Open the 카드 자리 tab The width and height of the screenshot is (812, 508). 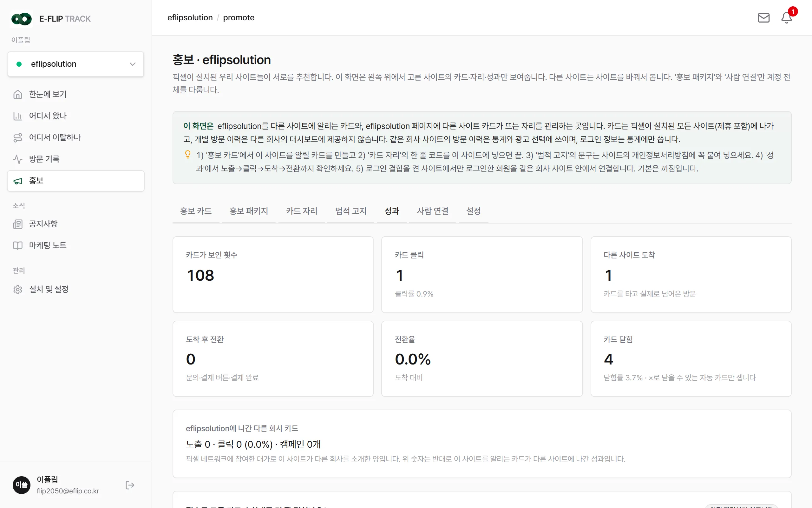(301, 211)
